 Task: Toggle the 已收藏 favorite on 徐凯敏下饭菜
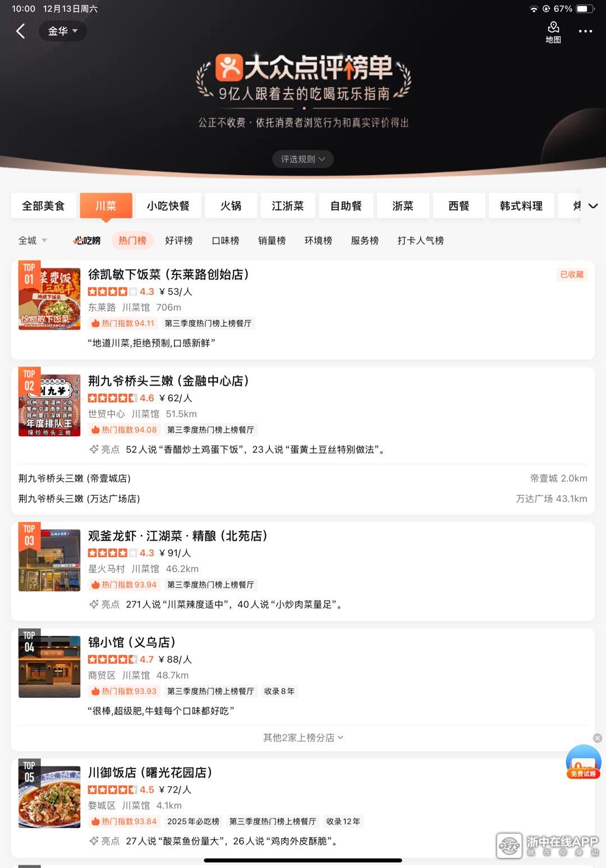[571, 275]
